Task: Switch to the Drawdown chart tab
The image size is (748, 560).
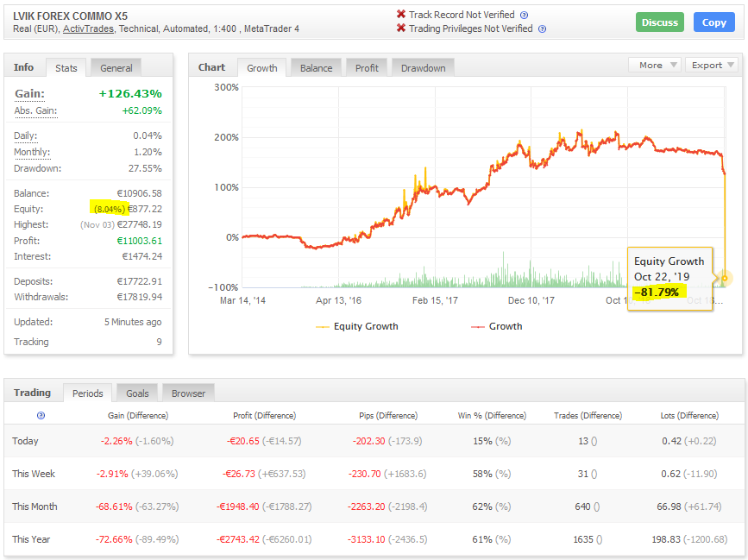Action: [x=423, y=68]
